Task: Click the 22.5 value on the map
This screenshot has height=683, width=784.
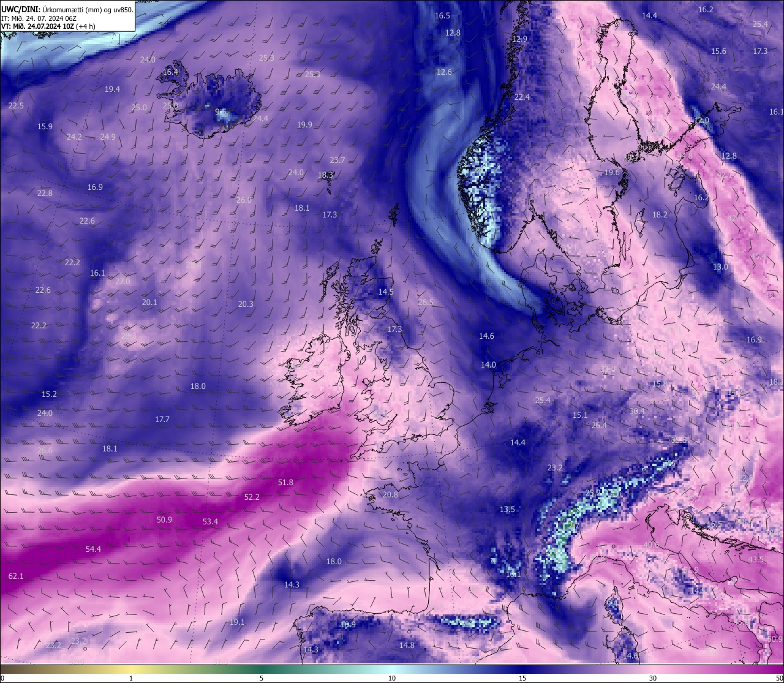Action: point(16,106)
